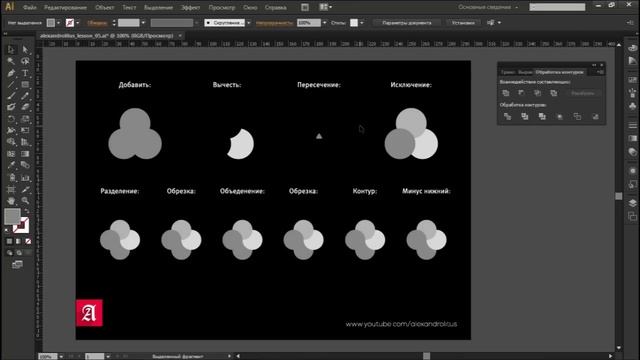Toggle Draw Behind mode
This screenshot has width=640, height=360.
[x=18, y=253]
